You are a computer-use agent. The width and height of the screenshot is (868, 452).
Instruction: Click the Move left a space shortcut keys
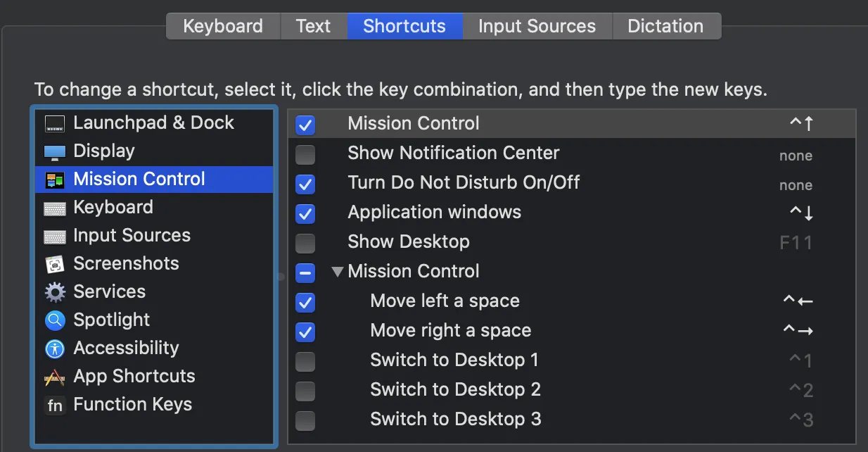(x=798, y=301)
